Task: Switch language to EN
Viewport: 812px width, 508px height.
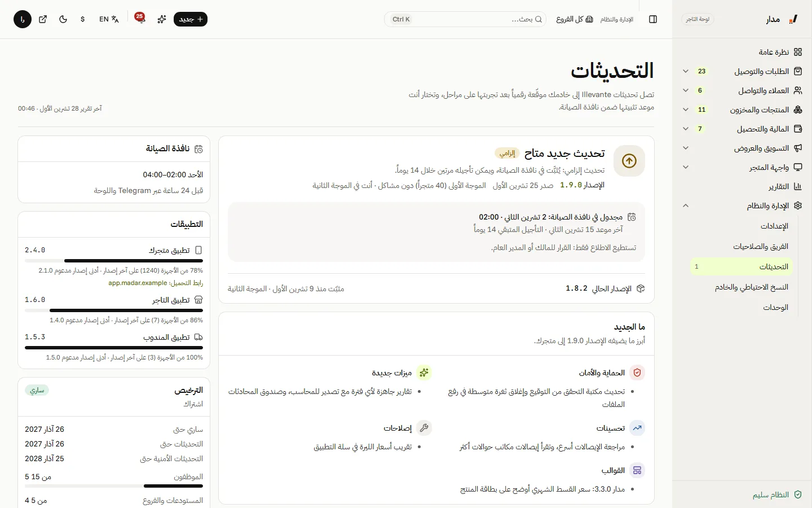Action: (109, 19)
